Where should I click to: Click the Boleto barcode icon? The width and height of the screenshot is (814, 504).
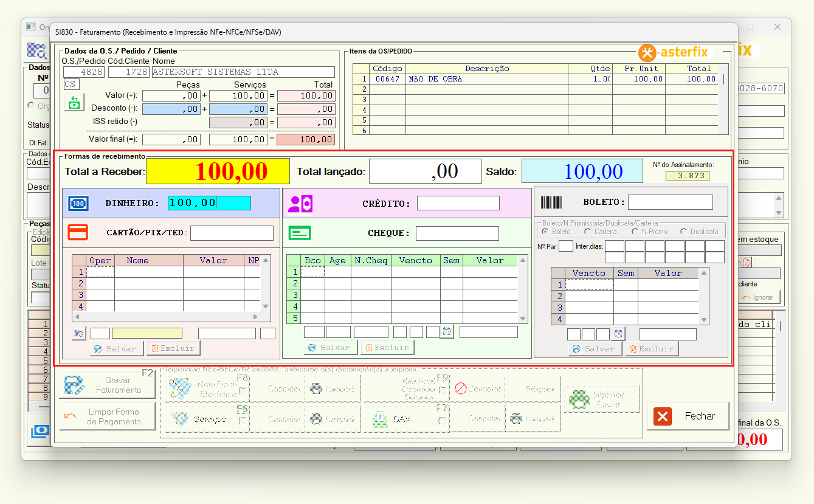(x=552, y=202)
